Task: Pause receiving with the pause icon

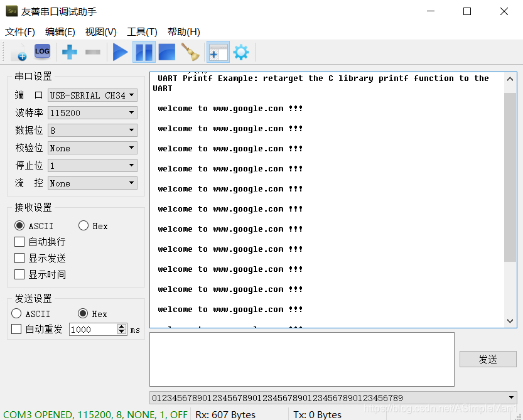Action: [x=144, y=52]
